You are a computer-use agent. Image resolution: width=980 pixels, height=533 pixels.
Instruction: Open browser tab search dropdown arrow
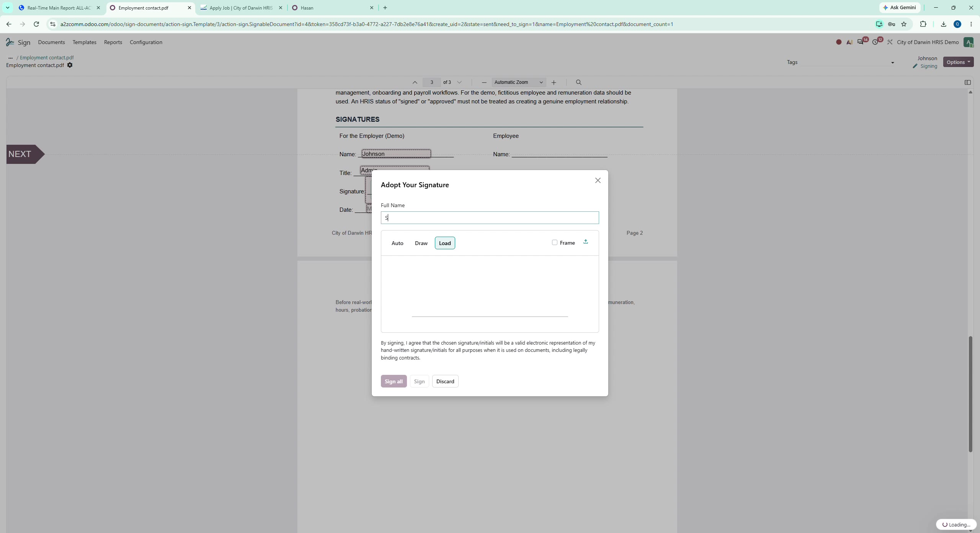click(7, 7)
